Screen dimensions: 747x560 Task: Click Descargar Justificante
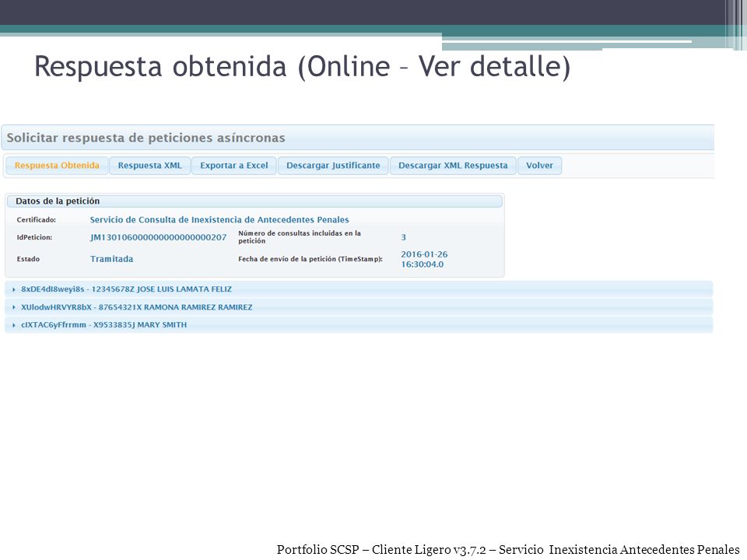333,166
